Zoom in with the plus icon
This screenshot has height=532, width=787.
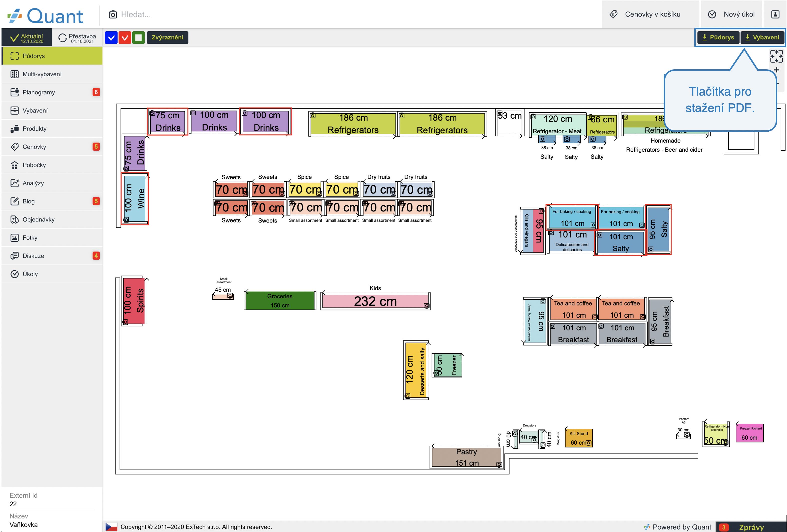[x=776, y=70]
